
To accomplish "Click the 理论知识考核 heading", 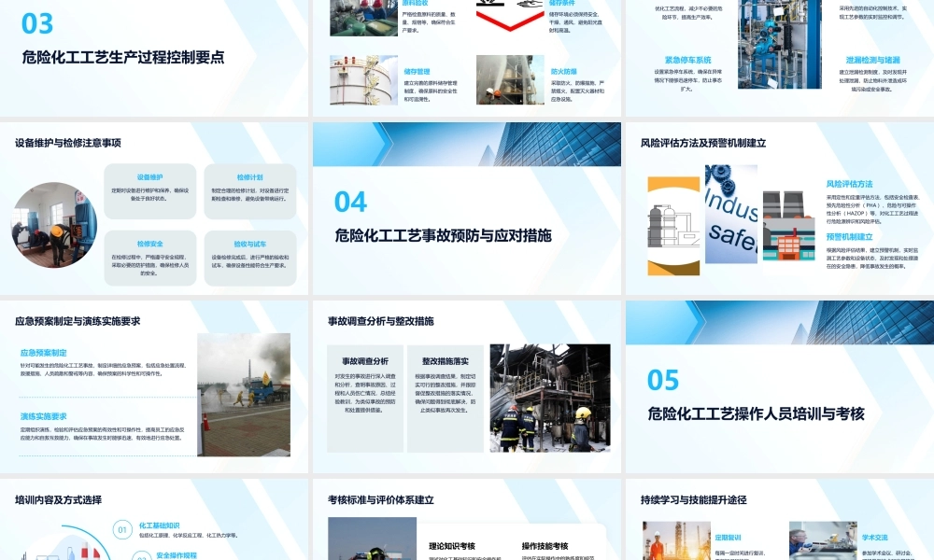I will (x=452, y=546).
